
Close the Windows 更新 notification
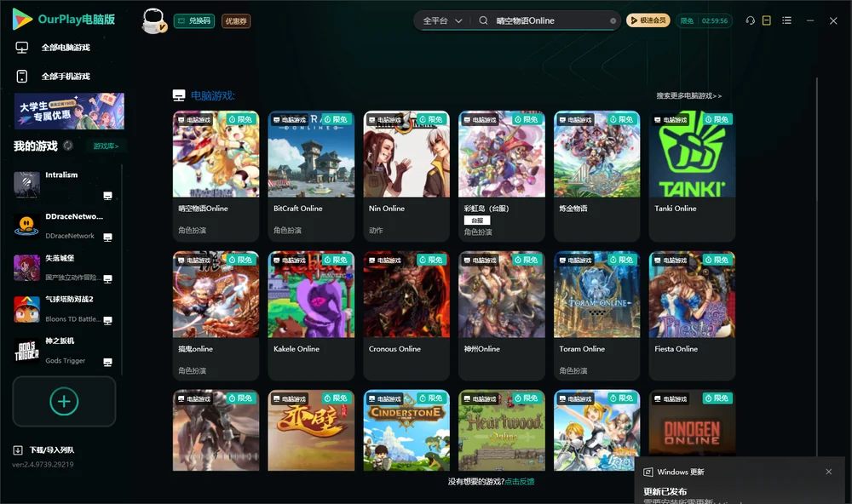tap(829, 472)
